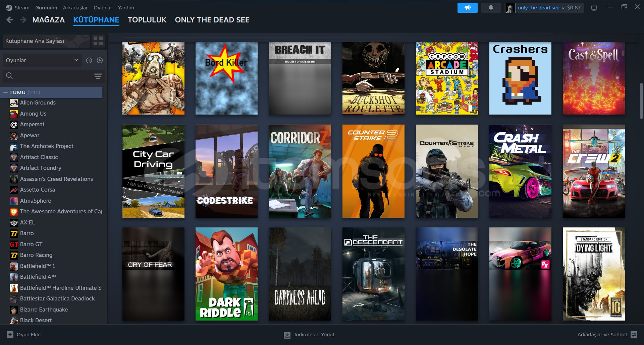Select The Archotek Project in list
The height and width of the screenshot is (345, 644).
pos(47,146)
